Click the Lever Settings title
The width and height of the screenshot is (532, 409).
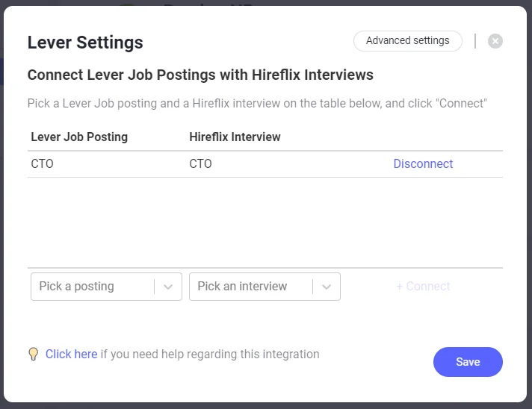[85, 43]
